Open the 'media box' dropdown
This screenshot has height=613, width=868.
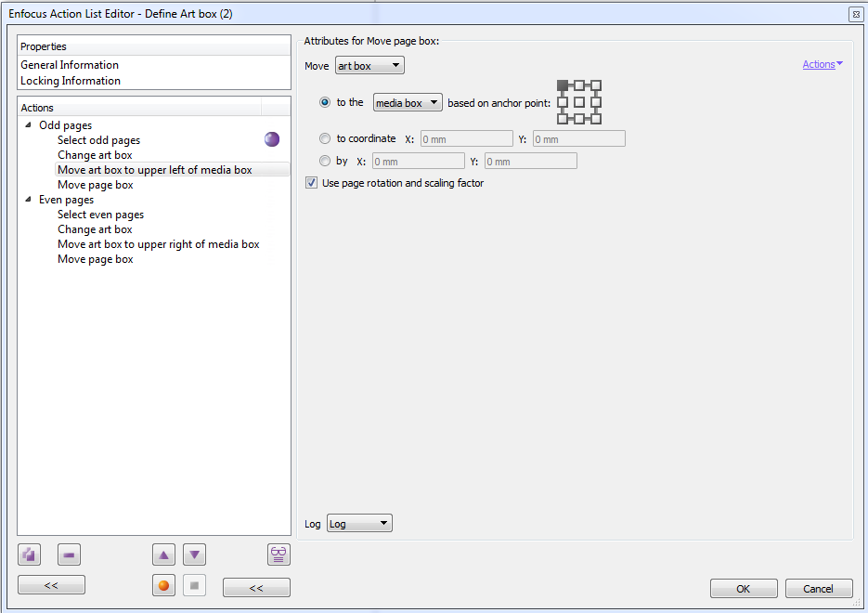tap(408, 102)
